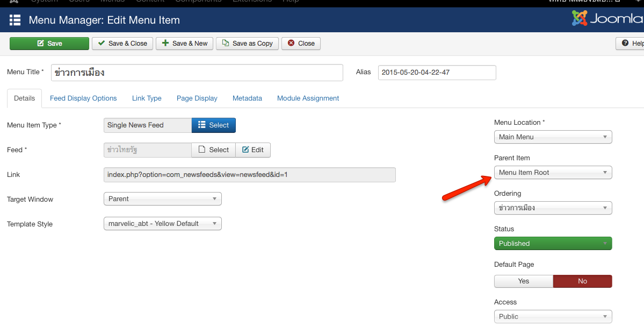Viewport: 644px width, 327px height.
Task: Click the Save & New plus button
Action: click(x=185, y=44)
